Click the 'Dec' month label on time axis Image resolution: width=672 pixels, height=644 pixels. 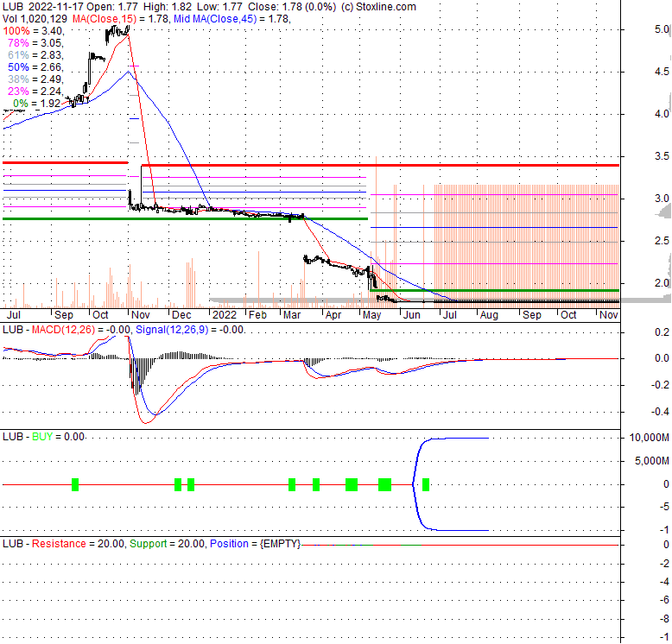[181, 315]
